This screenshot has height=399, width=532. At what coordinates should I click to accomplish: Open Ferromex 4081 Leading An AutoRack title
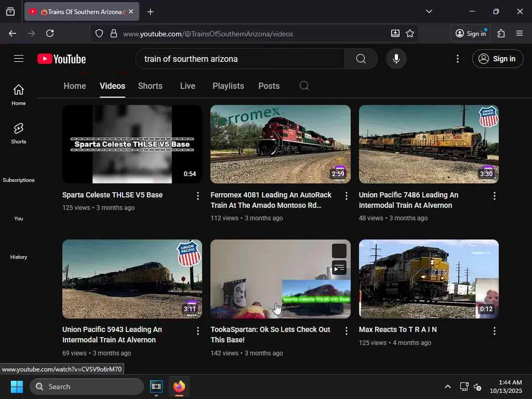271,200
